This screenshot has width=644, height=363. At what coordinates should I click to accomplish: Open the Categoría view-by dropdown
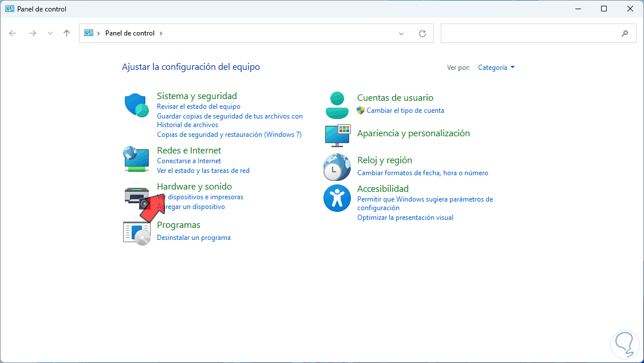[x=496, y=68]
